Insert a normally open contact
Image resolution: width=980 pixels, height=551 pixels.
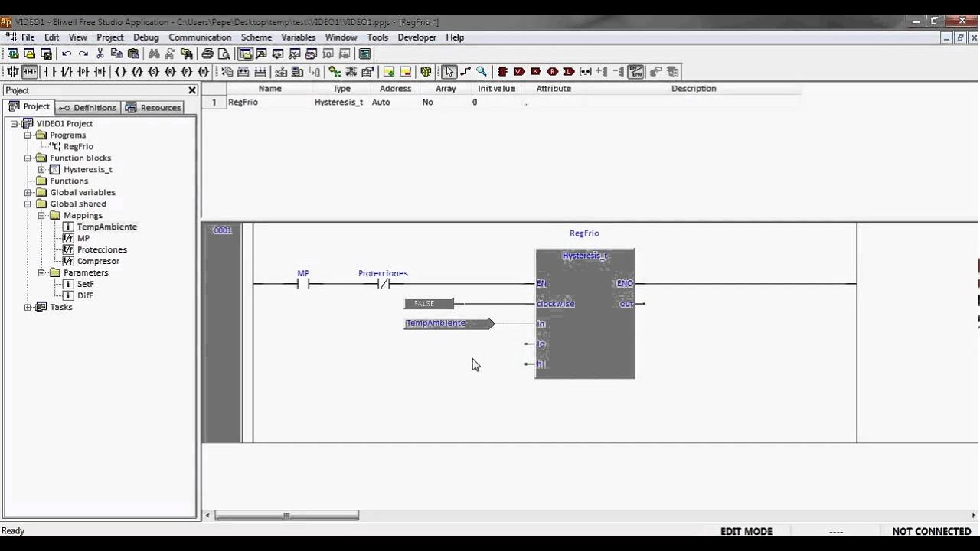51,71
